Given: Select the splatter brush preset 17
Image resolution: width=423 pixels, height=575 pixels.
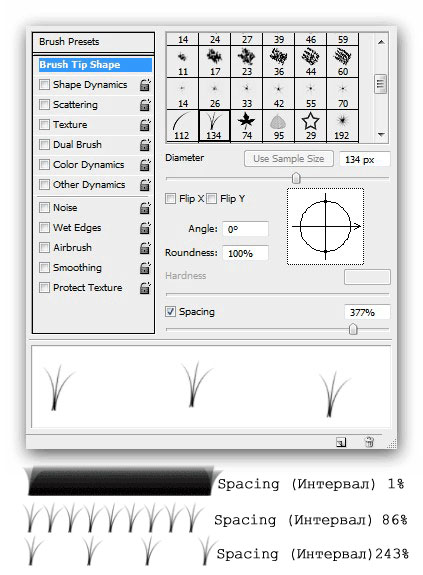Looking at the screenshot, I should tap(214, 62).
